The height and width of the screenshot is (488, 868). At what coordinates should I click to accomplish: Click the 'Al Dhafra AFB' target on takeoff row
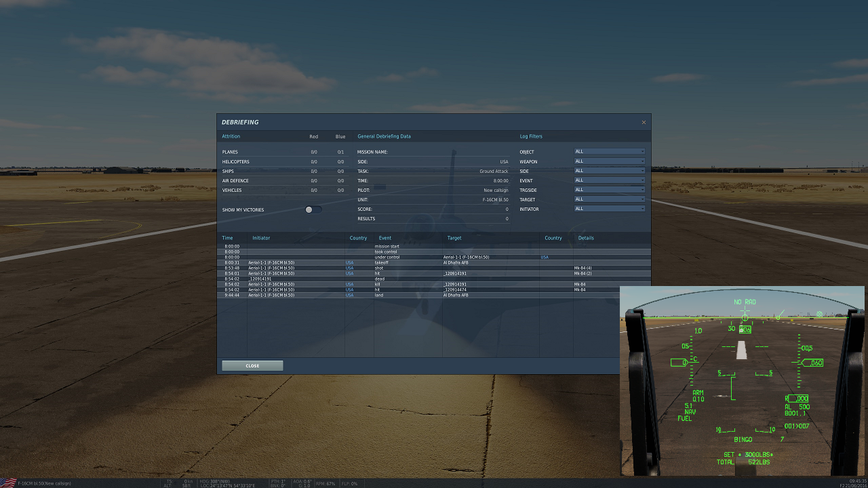click(456, 262)
